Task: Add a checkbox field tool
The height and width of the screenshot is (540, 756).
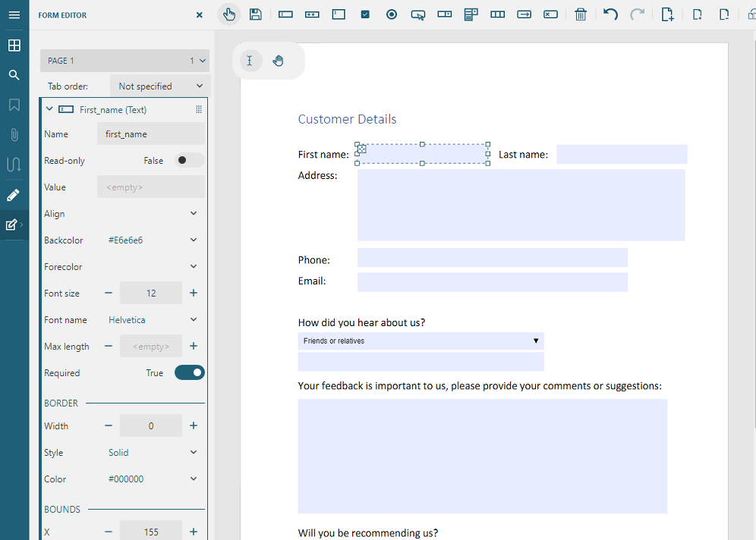Action: click(365, 14)
